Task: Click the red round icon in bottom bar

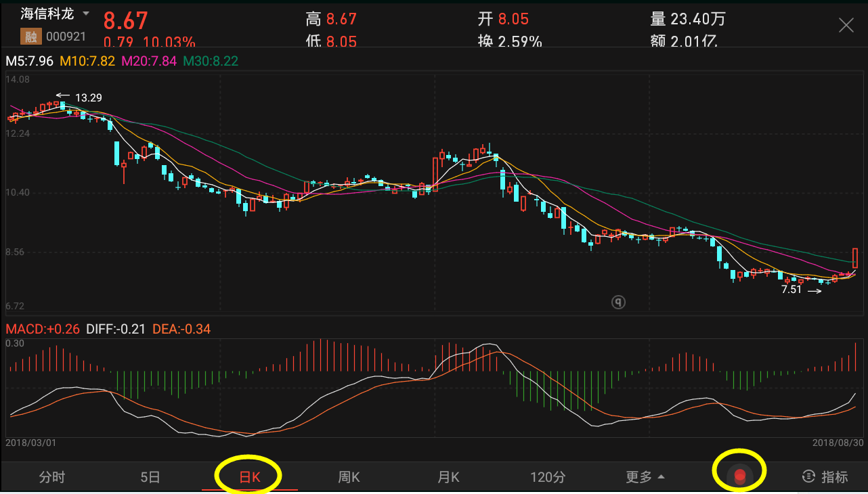Action: click(739, 476)
